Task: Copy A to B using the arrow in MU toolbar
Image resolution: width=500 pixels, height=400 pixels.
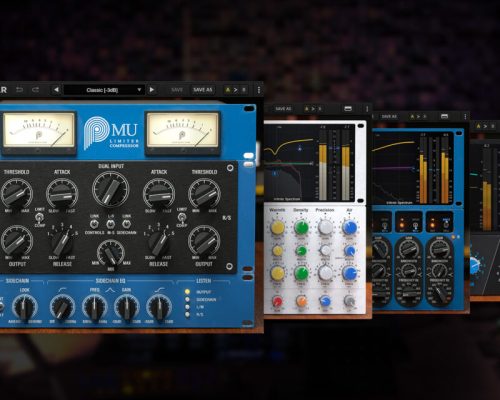Action: click(x=236, y=90)
